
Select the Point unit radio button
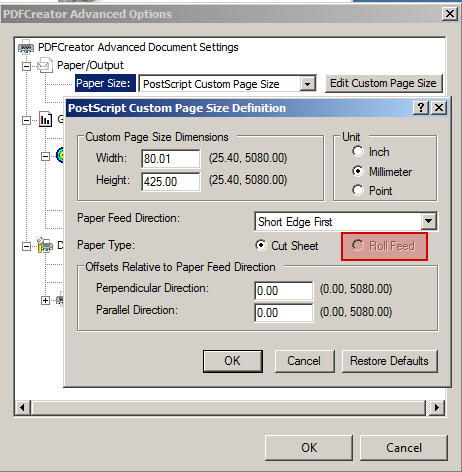(358, 191)
